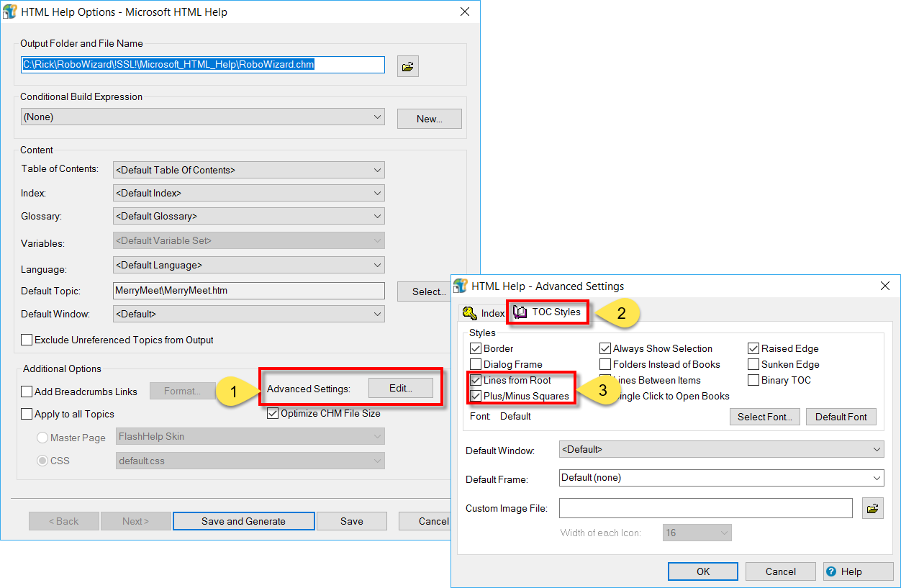Uncheck Lines from Root
Screen dimensions: 901x588
click(x=475, y=380)
